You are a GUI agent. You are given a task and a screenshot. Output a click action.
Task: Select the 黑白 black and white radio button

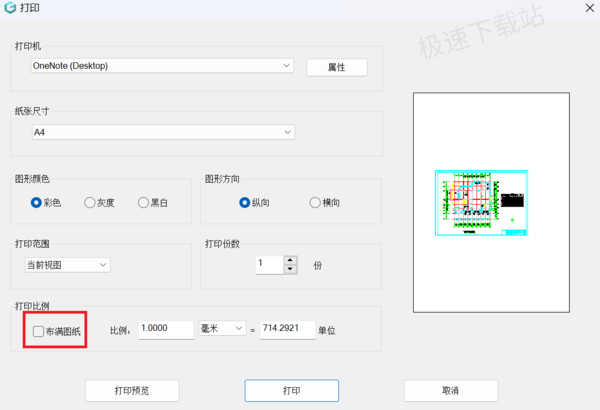point(143,203)
